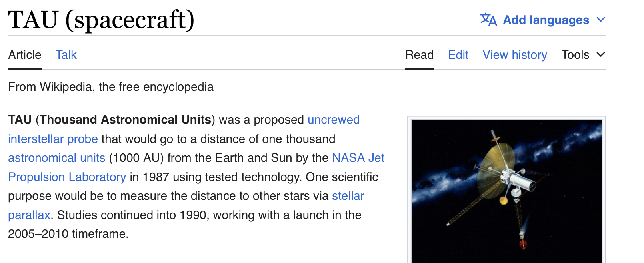Open the Add languages button
The image size is (644, 263).
(543, 20)
